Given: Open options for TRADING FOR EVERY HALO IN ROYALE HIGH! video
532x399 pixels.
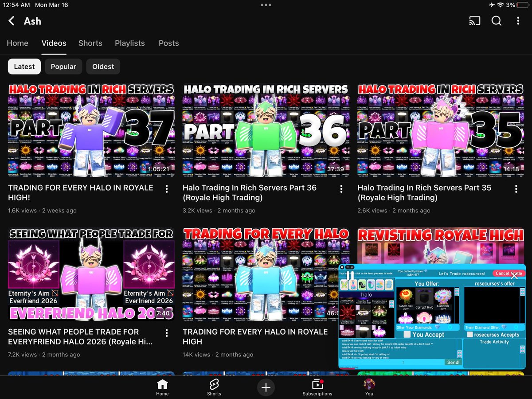Looking at the screenshot, I should [167, 189].
